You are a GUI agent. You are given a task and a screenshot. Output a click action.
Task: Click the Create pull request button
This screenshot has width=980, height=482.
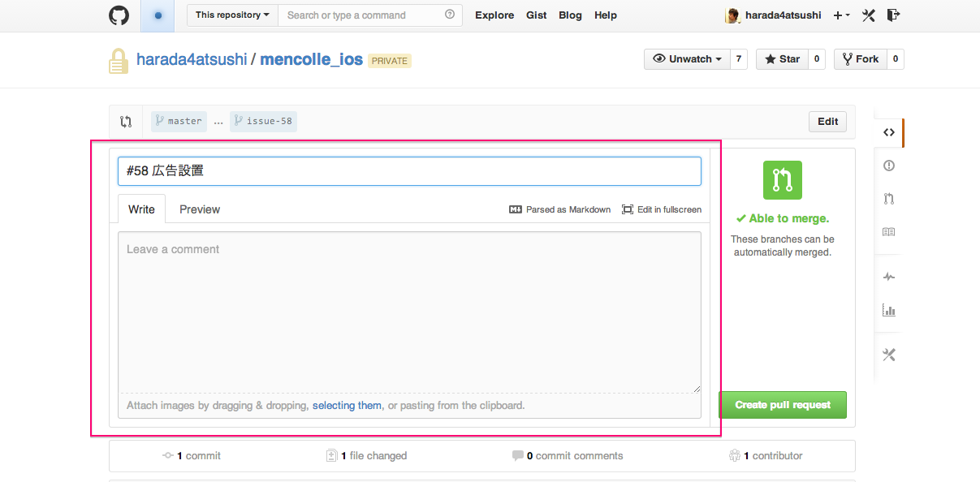pyautogui.click(x=783, y=404)
